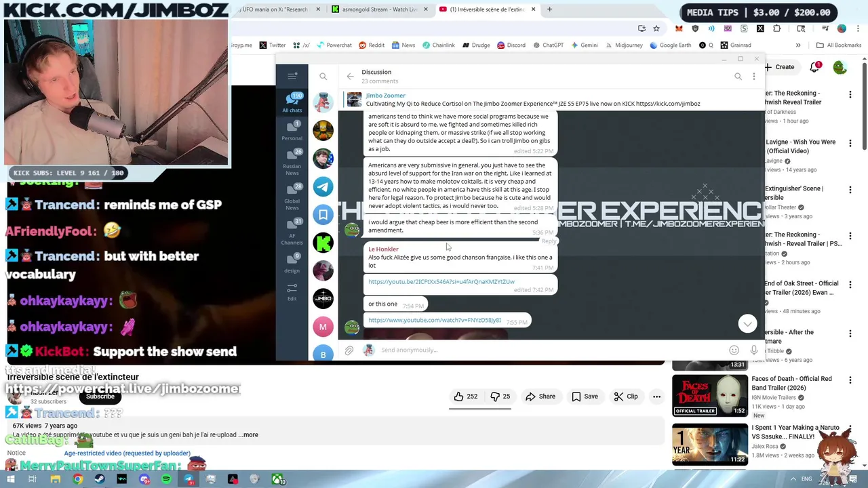Open the Telegram hamburger menu
868x488 pixels.
coord(292,76)
